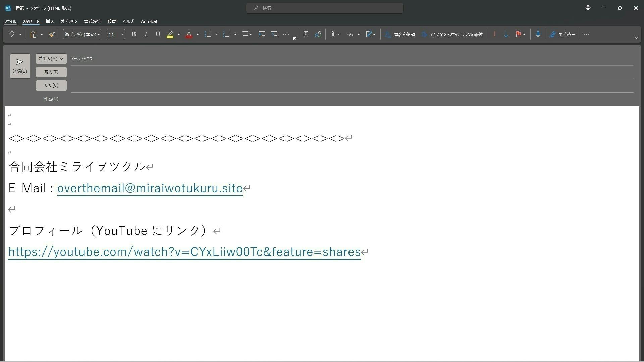
Task: Click the dictate microphone icon
Action: click(x=538, y=34)
